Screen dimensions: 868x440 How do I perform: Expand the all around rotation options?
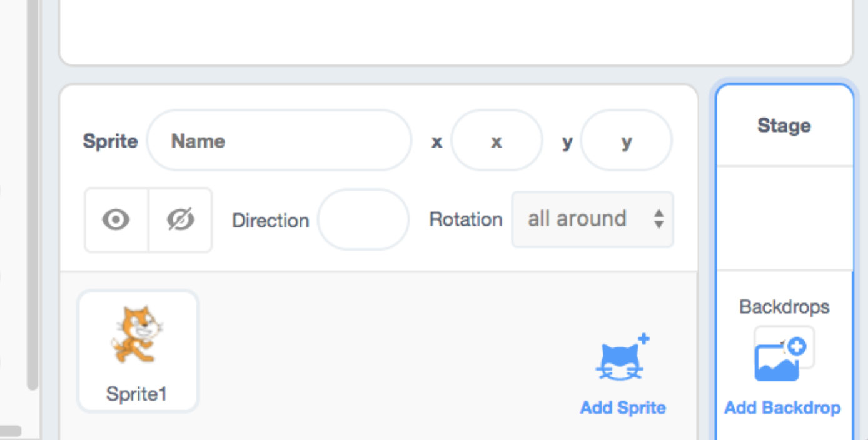point(592,219)
